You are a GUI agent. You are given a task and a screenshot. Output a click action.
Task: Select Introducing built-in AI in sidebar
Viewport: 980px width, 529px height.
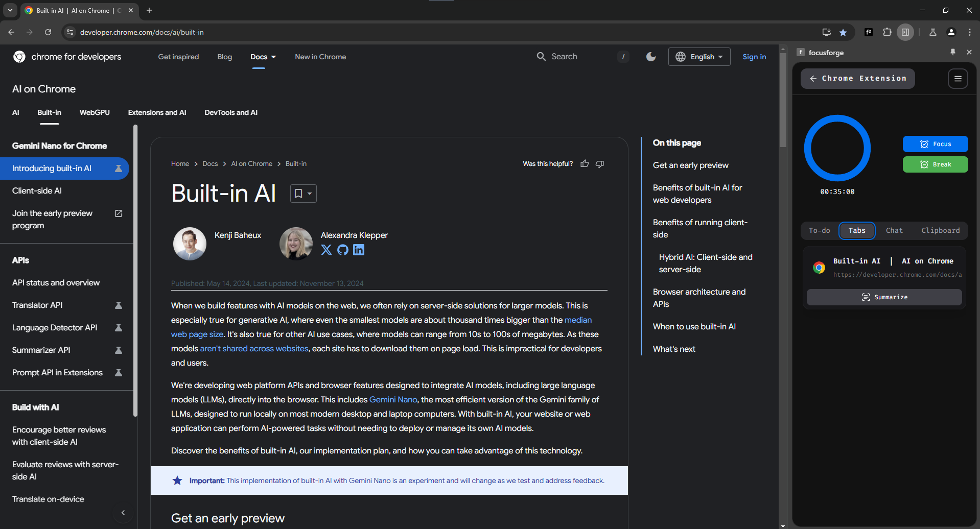(x=64, y=169)
